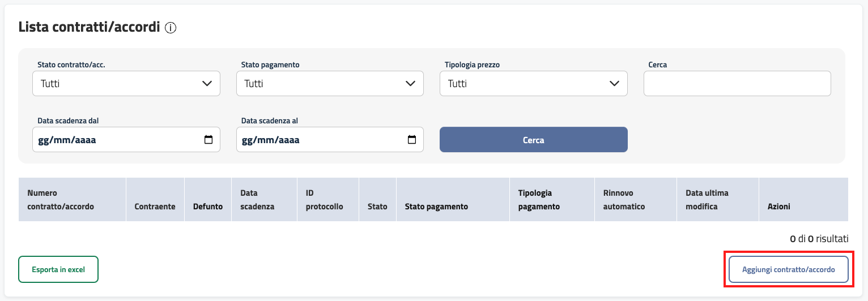Click the info icon beside Lista contratti/accordi
The height and width of the screenshot is (301, 868).
tap(171, 28)
